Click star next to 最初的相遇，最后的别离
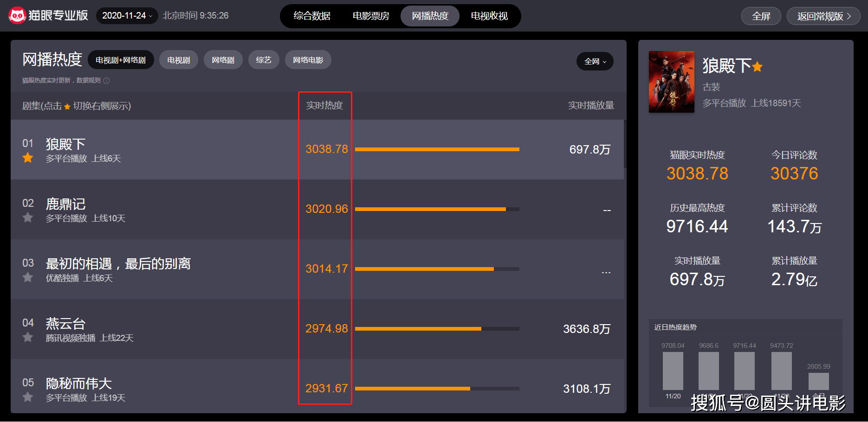The image size is (868, 422). tap(28, 277)
